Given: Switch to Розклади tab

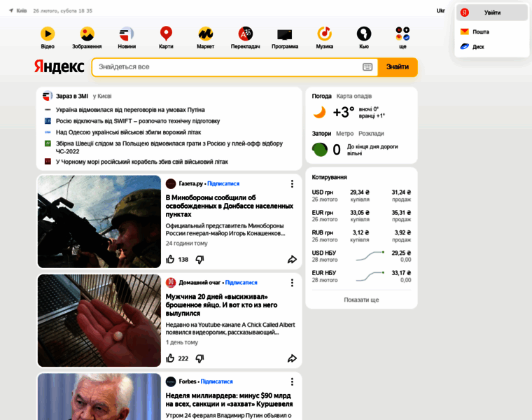Looking at the screenshot, I should (371, 133).
